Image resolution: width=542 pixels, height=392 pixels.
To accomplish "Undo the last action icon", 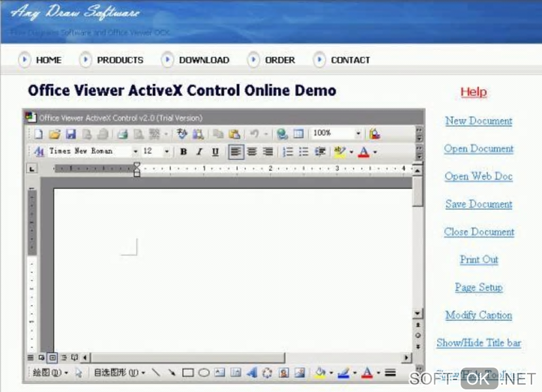I will point(255,134).
